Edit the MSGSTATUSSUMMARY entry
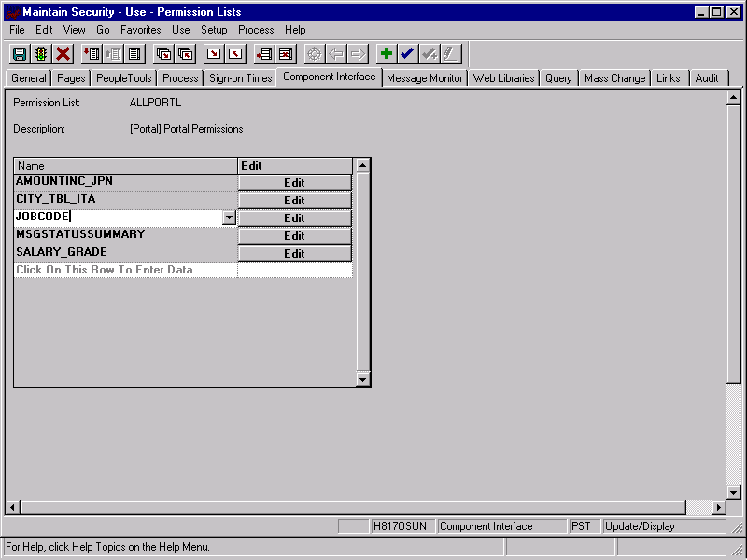Viewport: 747px width, 560px height. (294, 235)
